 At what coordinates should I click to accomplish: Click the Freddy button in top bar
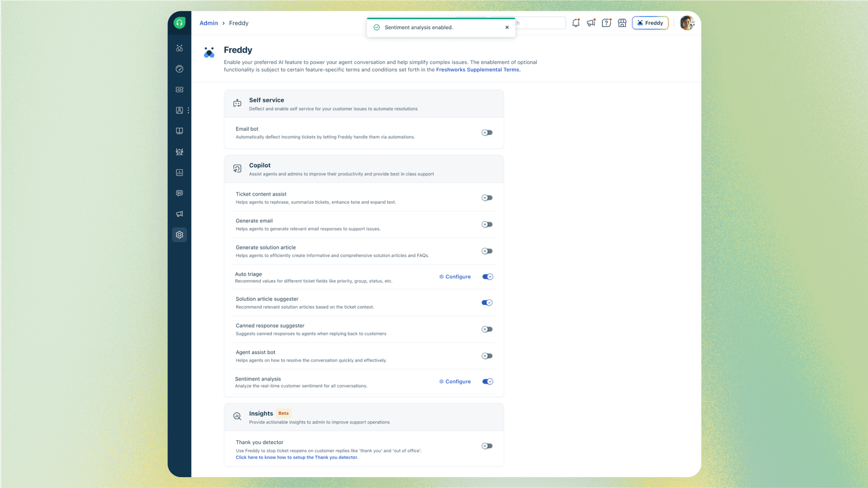(650, 23)
